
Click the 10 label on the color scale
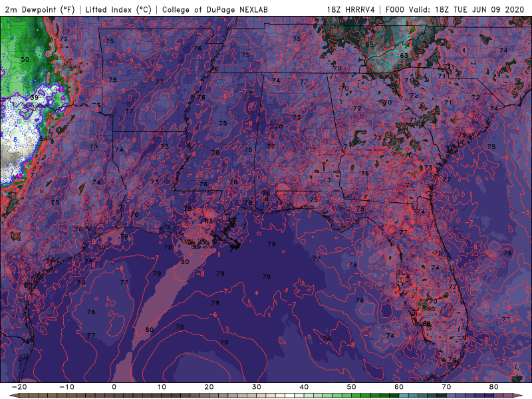(x=162, y=387)
